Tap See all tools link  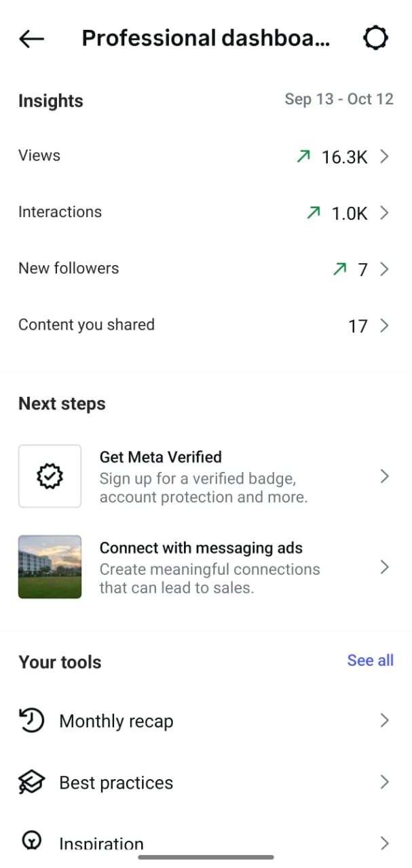(x=370, y=660)
